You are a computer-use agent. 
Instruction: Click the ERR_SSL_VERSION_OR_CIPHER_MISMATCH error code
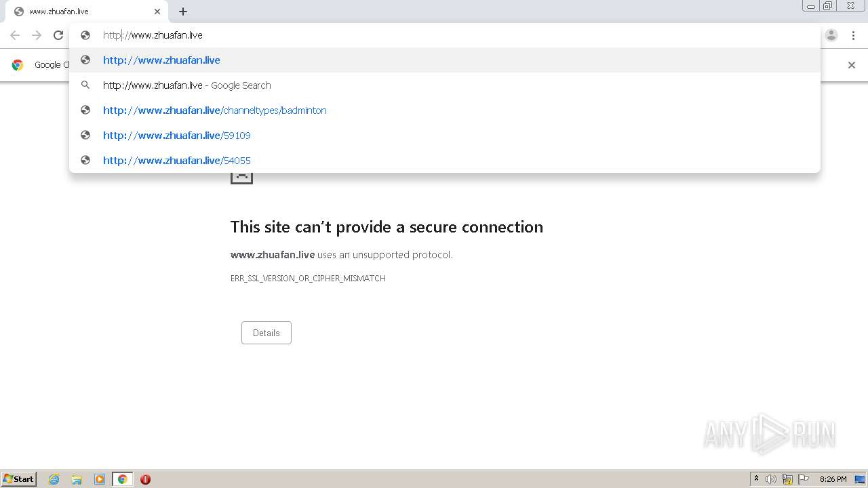point(308,279)
